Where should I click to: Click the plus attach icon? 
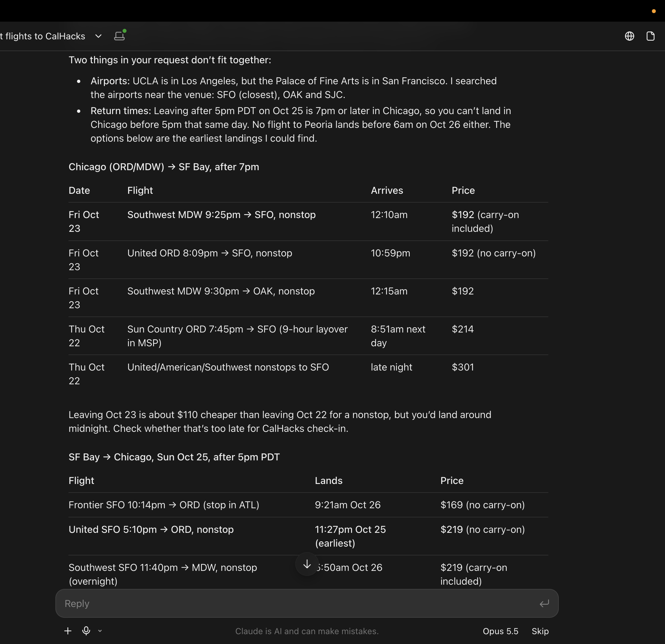click(68, 631)
